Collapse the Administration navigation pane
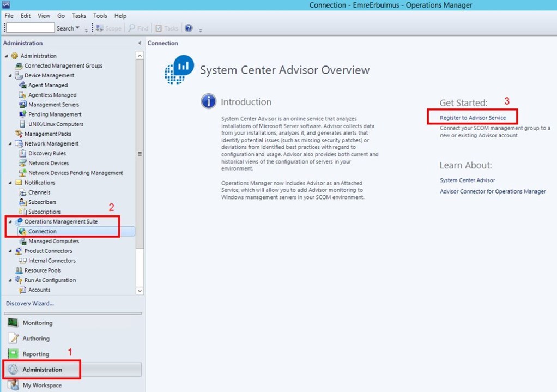 [140, 43]
